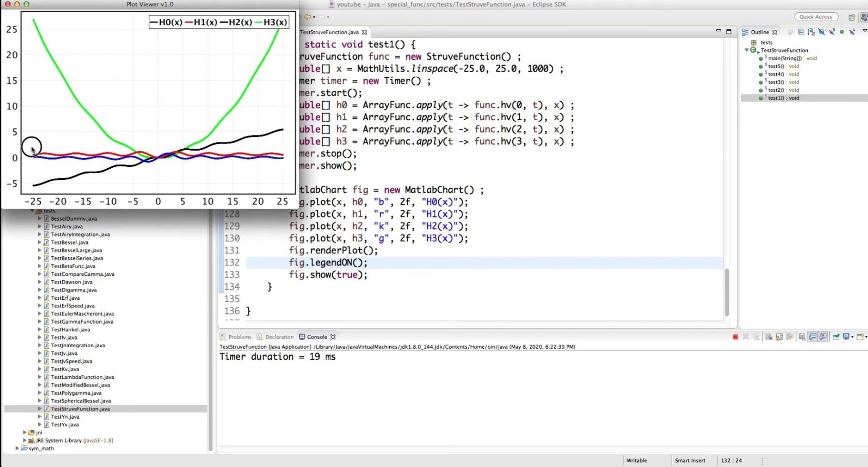Click Quick Access search field
Screen dimensions: 868x467
[x=816, y=17]
